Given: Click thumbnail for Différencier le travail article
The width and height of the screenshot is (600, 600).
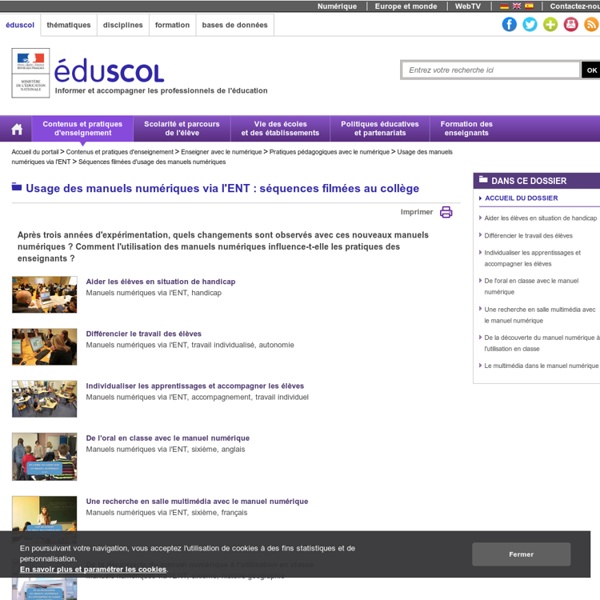Looking at the screenshot, I should (x=44, y=347).
